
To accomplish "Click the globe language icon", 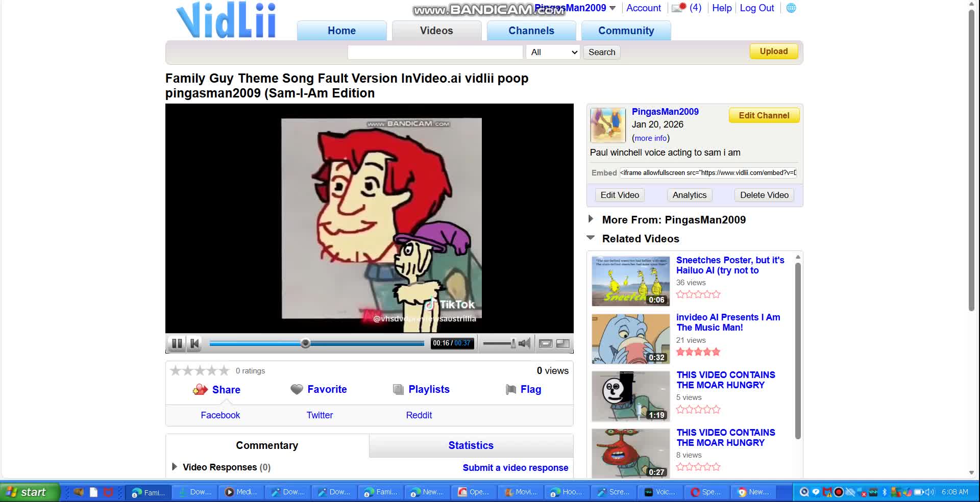I will [791, 8].
